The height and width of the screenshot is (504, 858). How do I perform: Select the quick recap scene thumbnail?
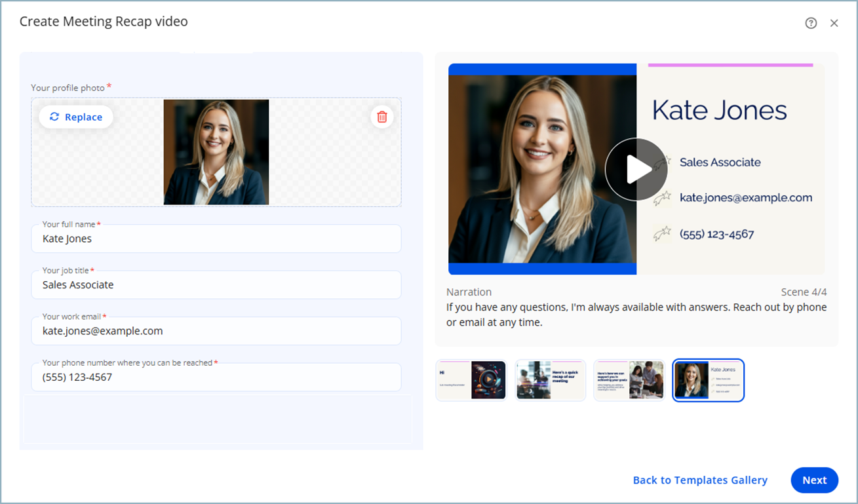pos(550,380)
